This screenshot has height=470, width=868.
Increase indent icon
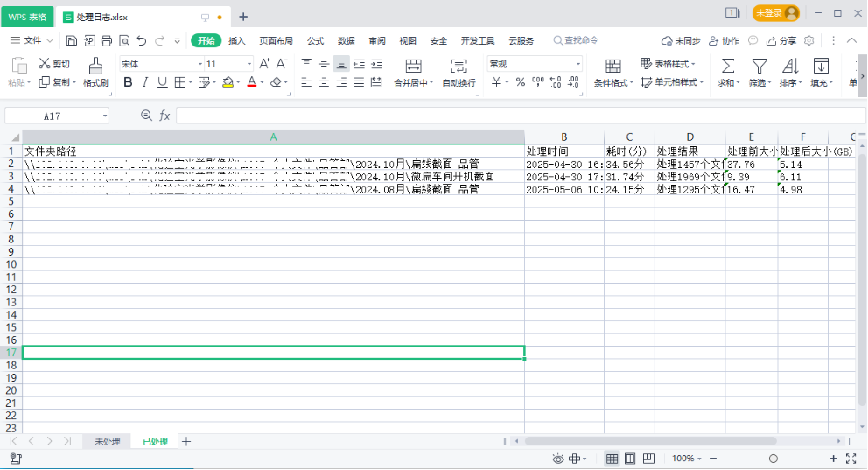click(377, 64)
